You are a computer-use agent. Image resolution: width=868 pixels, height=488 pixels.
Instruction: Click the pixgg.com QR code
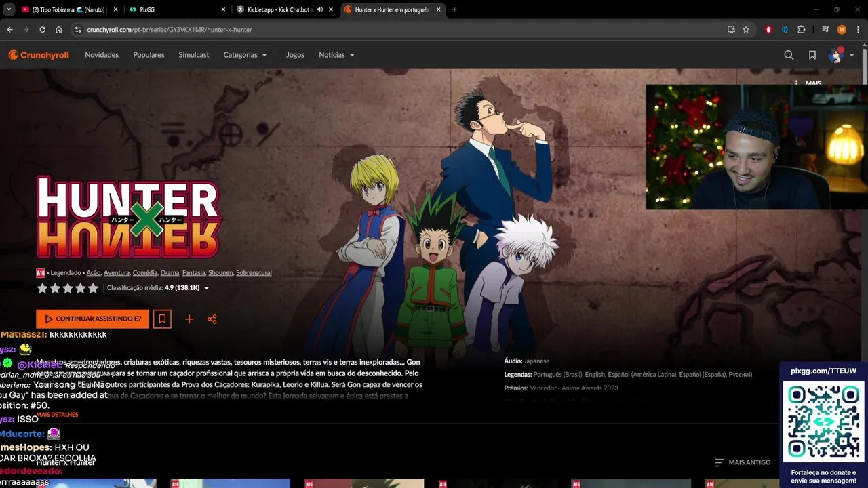coord(824,422)
